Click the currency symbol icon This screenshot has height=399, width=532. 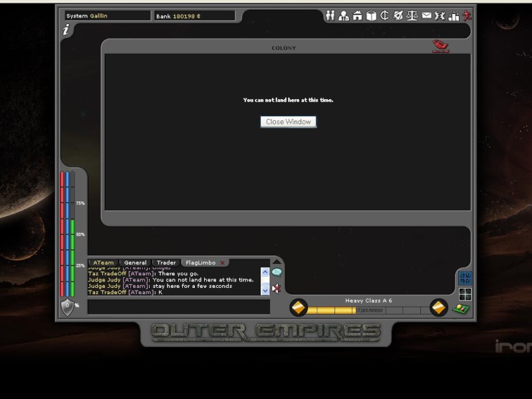[x=384, y=15]
